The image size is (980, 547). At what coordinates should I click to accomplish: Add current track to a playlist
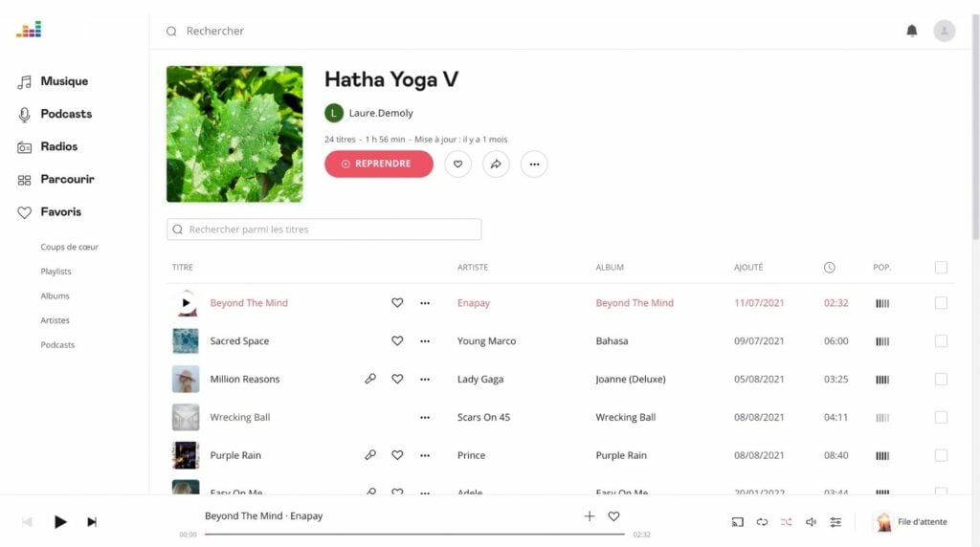[590, 516]
